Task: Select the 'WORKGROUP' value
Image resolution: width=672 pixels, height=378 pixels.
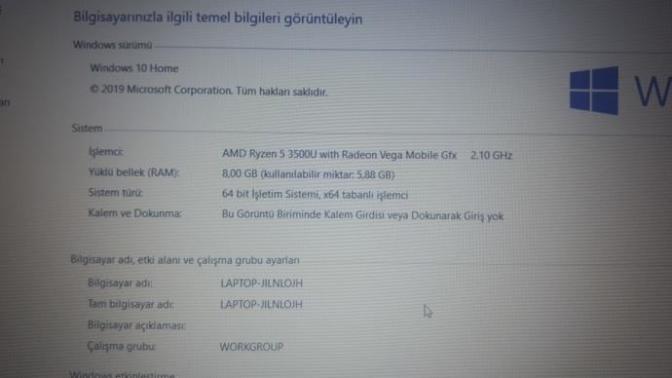Action: 251,347
